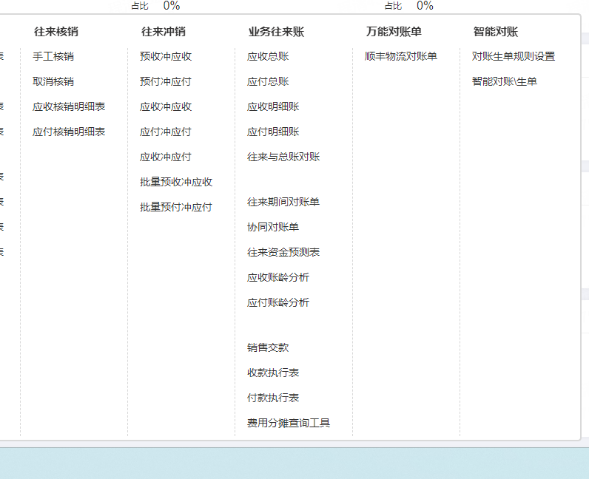Choose 预收冲应收 in 往来冲销
Image resolution: width=589 pixels, height=480 pixels.
166,56
